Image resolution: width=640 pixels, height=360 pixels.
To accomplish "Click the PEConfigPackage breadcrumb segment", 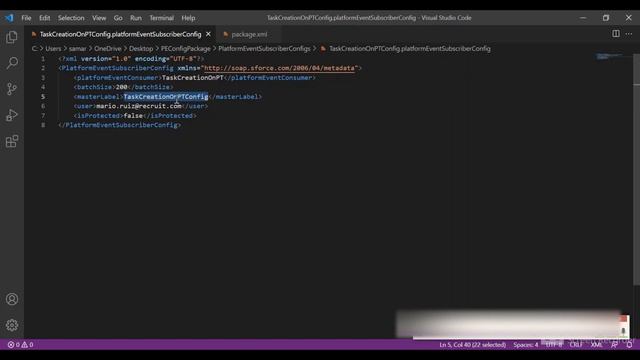I will click(x=186, y=49).
